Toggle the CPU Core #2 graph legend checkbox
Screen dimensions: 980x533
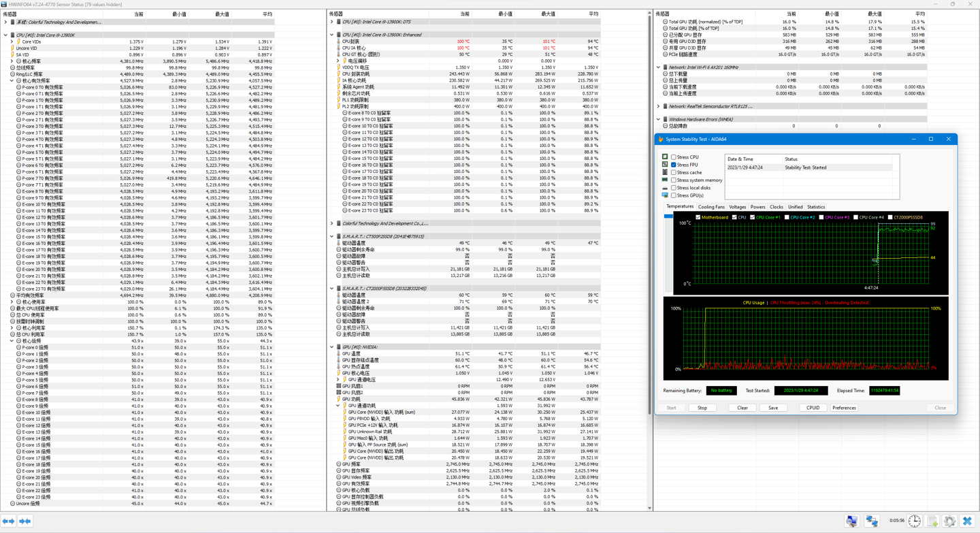[x=787, y=217]
